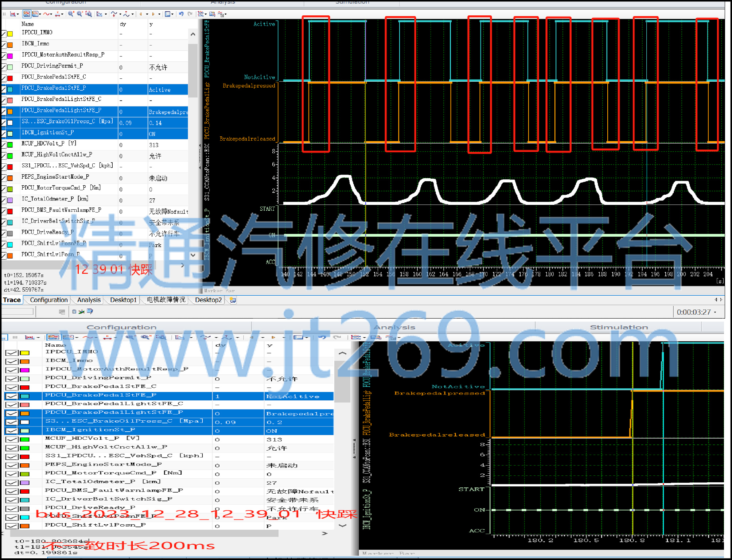Click export graph icon in top toolbar
The height and width of the screenshot is (560, 732).
(212, 14)
